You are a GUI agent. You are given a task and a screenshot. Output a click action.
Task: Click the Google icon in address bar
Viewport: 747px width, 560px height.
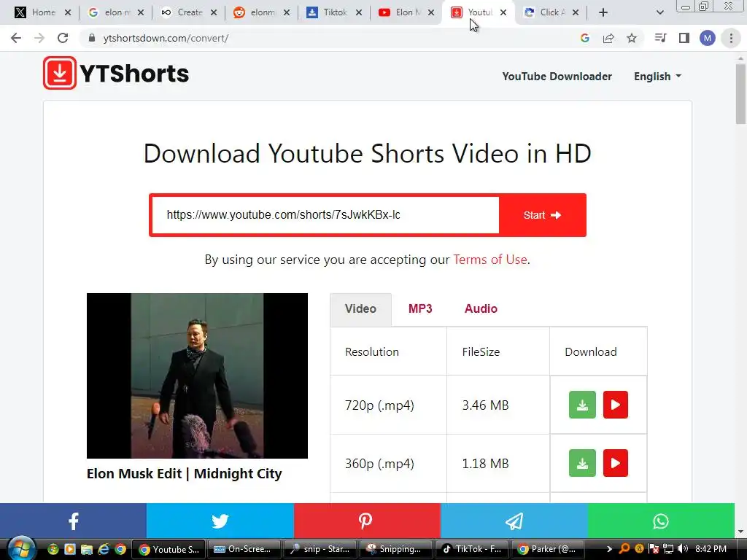585,38
